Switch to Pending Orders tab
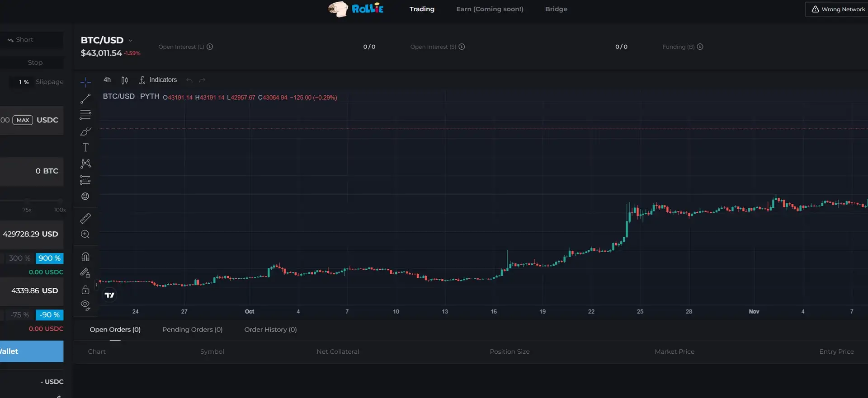Image resolution: width=868 pixels, height=398 pixels. pos(192,330)
